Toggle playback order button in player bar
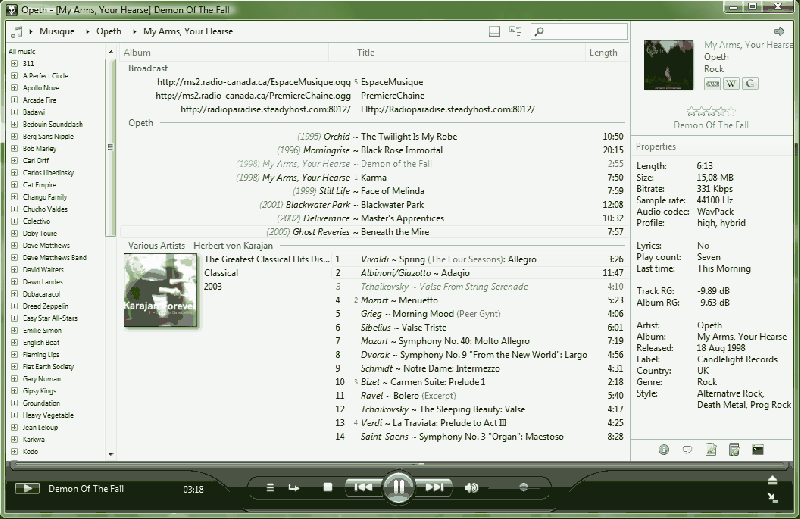 pyautogui.click(x=293, y=487)
